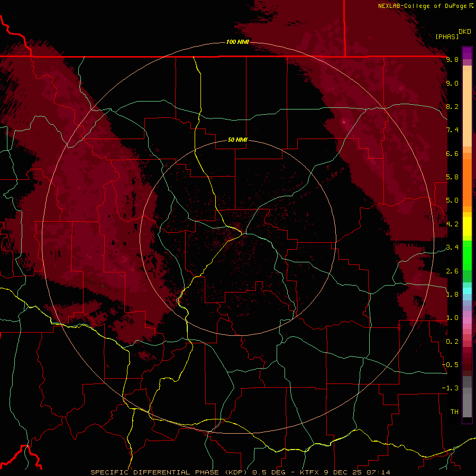Click the yellow segment of the color bar
Screen dimensions: 476x476
pos(467,226)
